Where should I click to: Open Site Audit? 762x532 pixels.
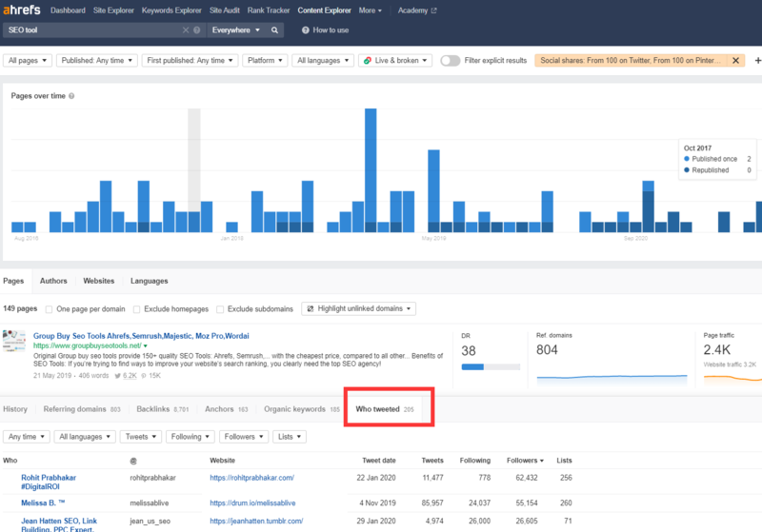pyautogui.click(x=225, y=10)
